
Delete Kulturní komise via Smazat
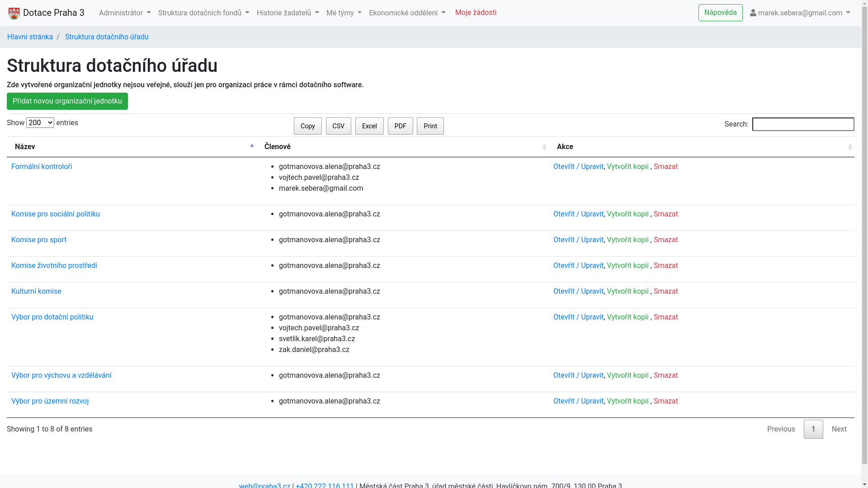(665, 291)
